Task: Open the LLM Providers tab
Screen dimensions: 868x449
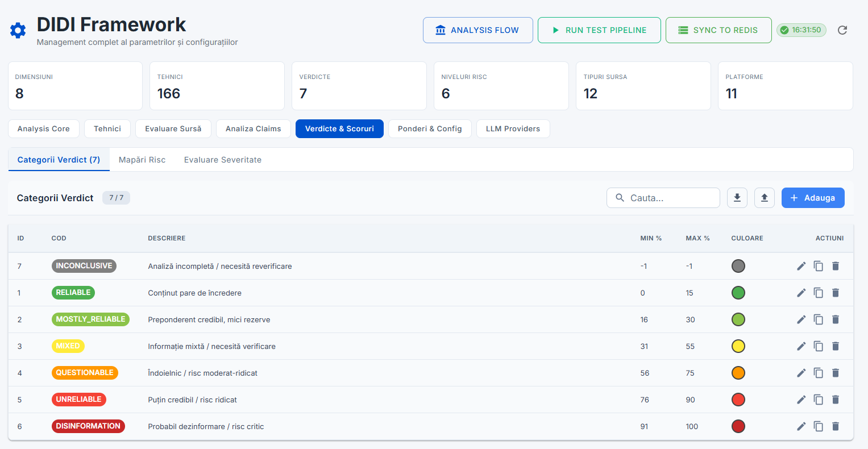Action: 513,128
